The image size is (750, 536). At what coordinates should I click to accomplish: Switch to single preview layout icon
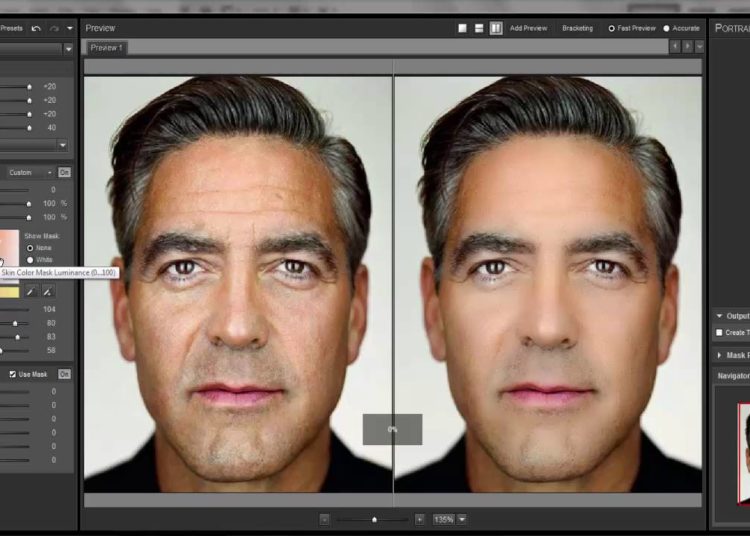pos(463,28)
